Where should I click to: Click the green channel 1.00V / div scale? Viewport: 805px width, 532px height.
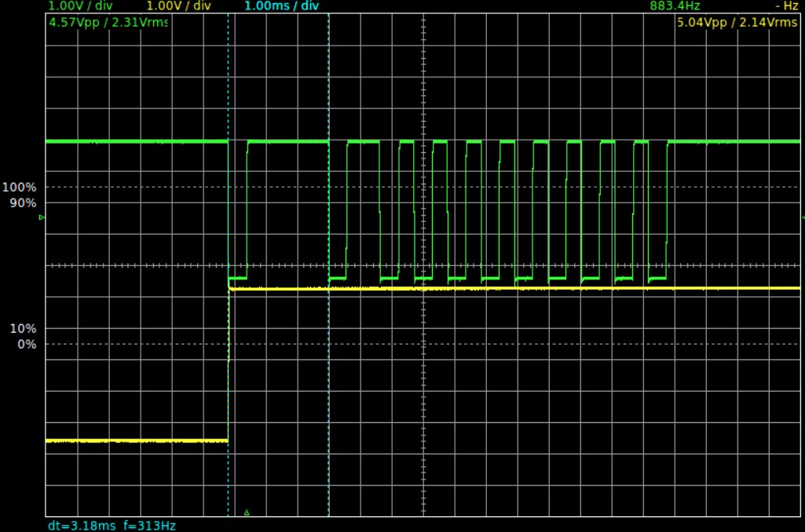pyautogui.click(x=80, y=6)
